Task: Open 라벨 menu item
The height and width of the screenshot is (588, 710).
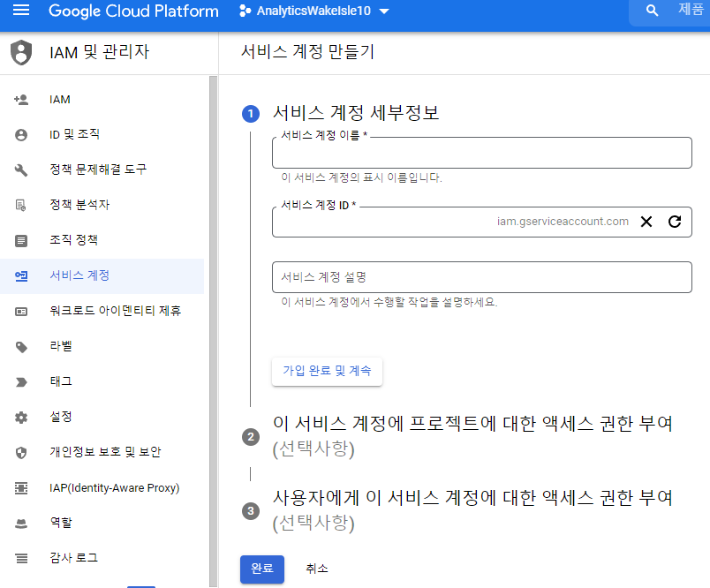Action: tap(61, 346)
